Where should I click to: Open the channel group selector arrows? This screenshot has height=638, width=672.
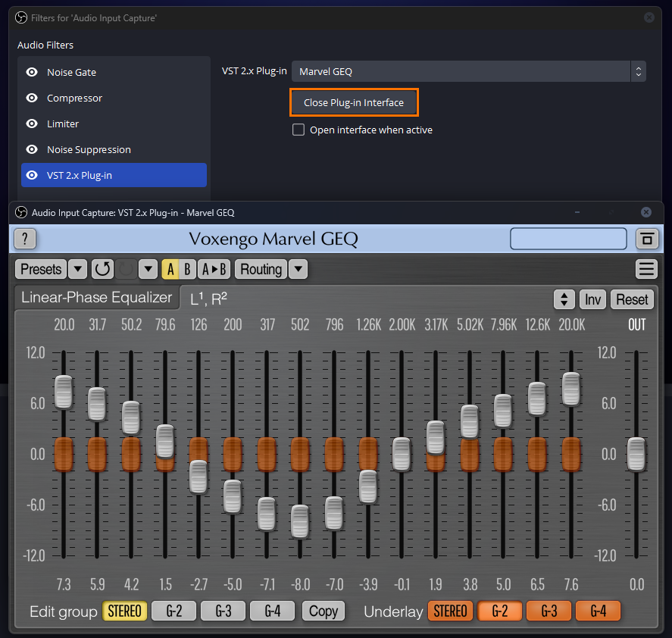pyautogui.click(x=564, y=299)
